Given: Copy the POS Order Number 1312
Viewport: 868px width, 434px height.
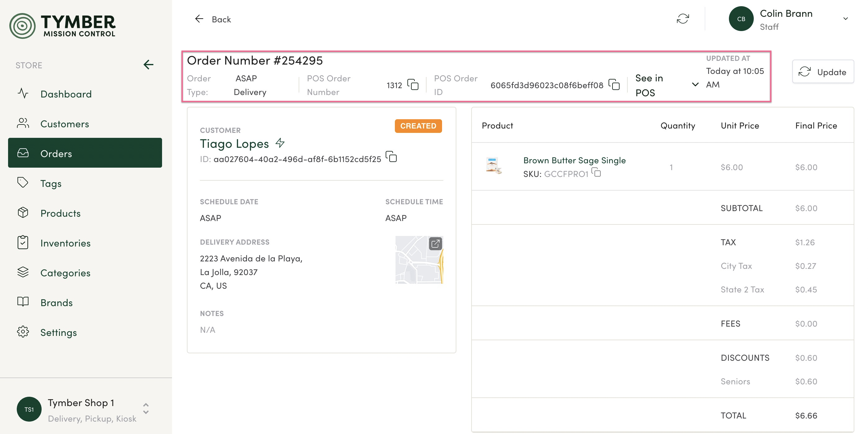Looking at the screenshot, I should coord(413,84).
